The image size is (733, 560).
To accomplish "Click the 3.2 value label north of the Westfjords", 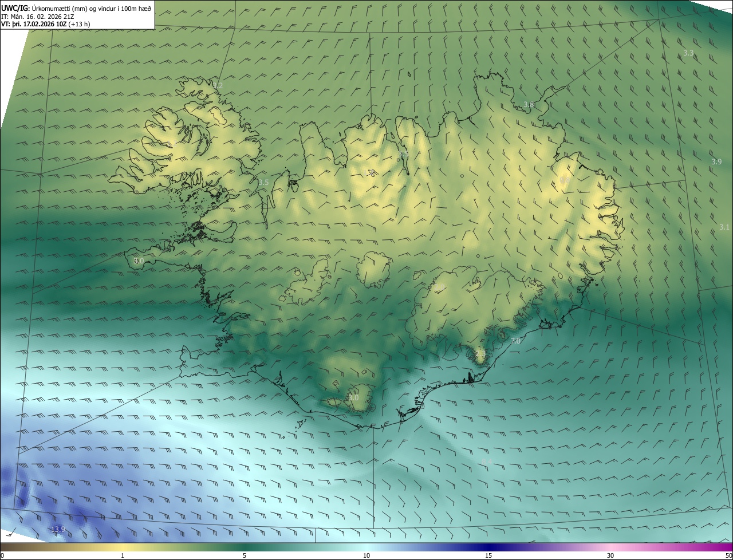I will point(218,85).
